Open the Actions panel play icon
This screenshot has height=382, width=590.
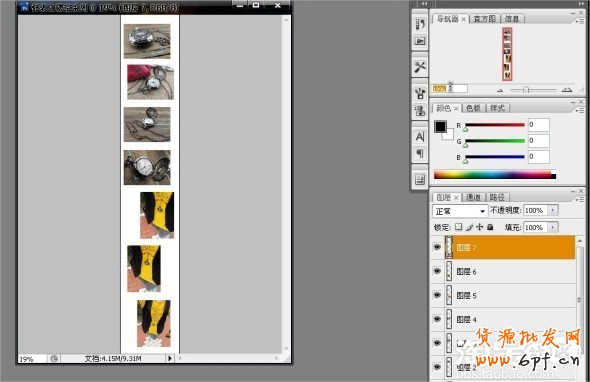(x=420, y=41)
